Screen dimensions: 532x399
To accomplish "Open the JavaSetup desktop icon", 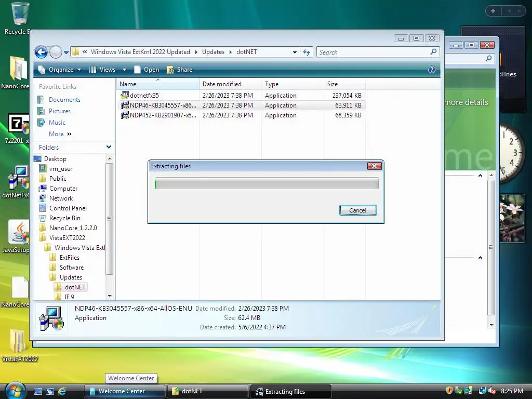I will point(17,236).
